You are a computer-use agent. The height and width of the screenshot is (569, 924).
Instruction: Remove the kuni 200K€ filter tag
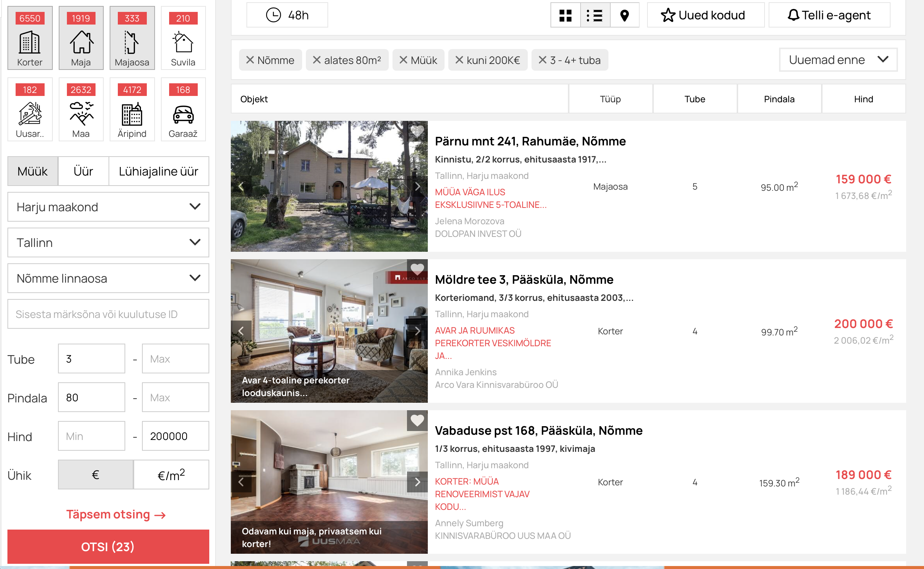[459, 60]
